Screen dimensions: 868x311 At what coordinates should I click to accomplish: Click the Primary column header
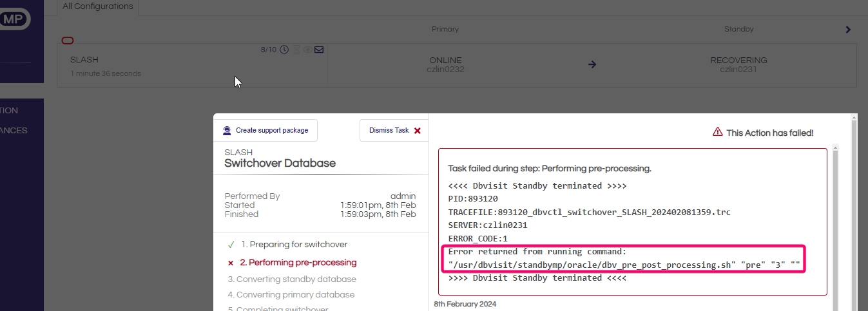coord(445,30)
